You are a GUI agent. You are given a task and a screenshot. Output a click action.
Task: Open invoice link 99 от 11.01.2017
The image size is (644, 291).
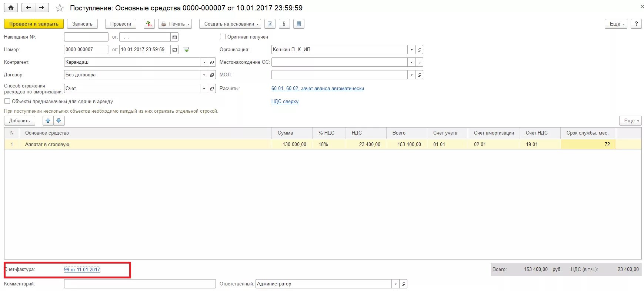pos(82,269)
